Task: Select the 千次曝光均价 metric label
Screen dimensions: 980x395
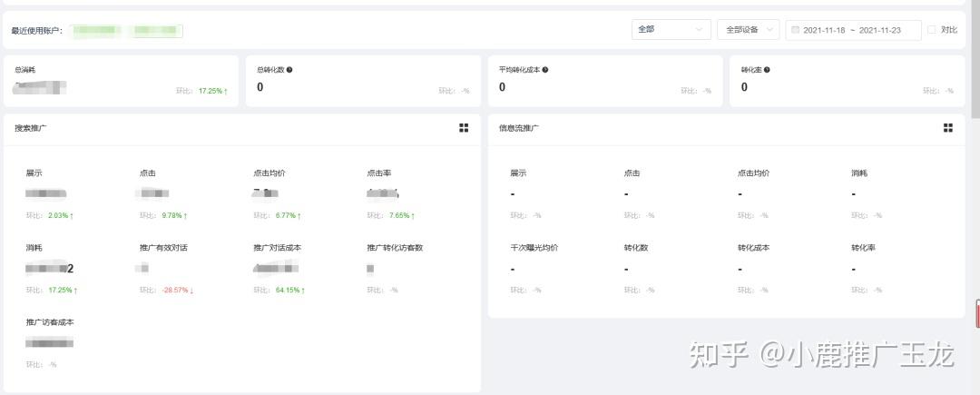Action: tap(534, 248)
